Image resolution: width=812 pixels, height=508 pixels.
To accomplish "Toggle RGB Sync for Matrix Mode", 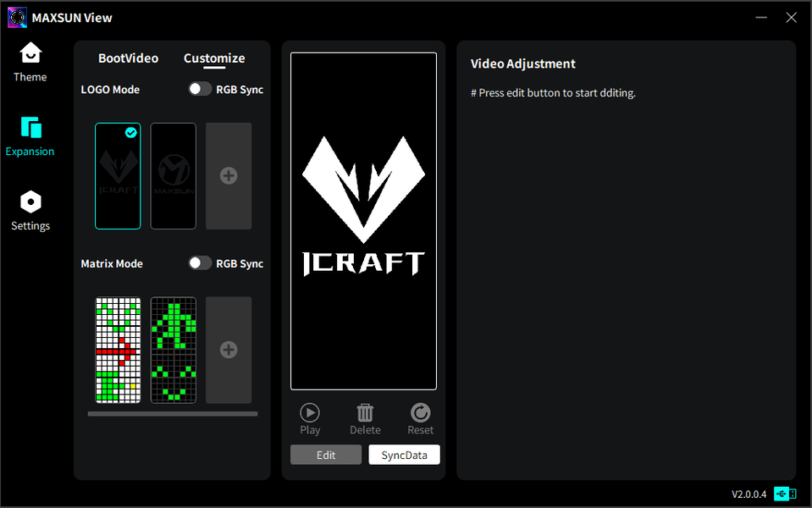I will click(200, 263).
